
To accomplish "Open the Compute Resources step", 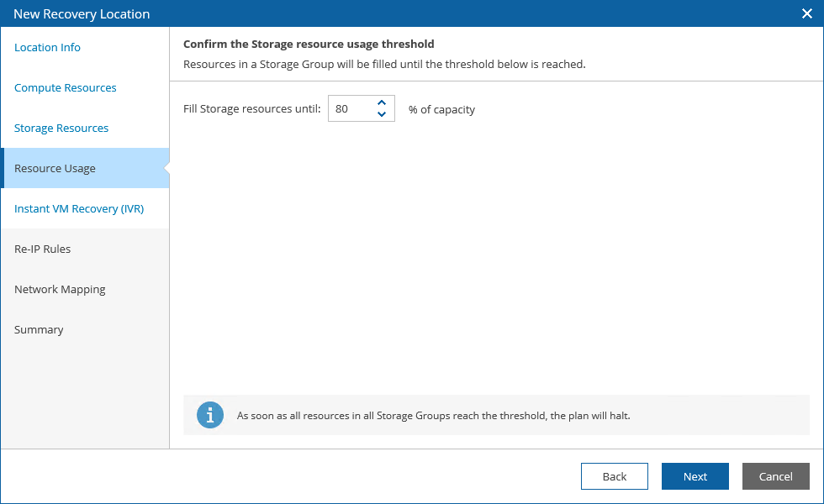I will [x=66, y=87].
